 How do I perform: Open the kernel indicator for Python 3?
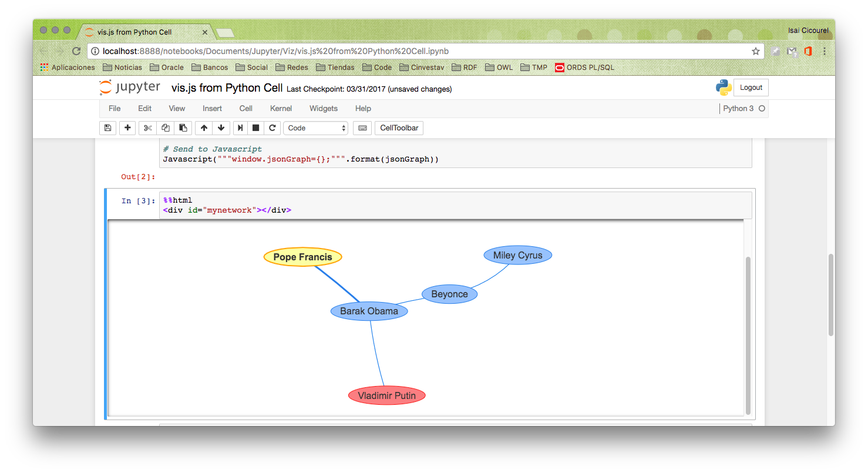pyautogui.click(x=743, y=108)
